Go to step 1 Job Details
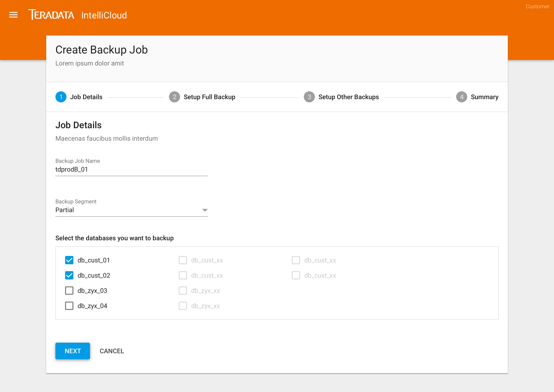 [x=79, y=97]
